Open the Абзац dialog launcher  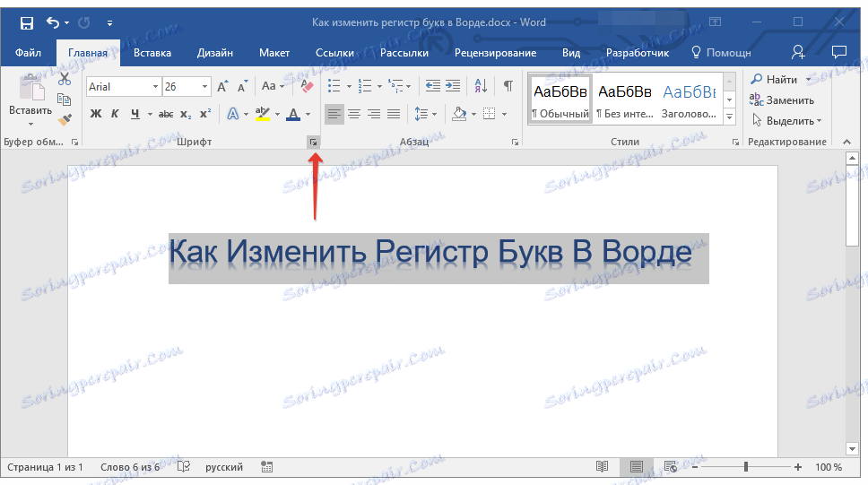click(515, 143)
